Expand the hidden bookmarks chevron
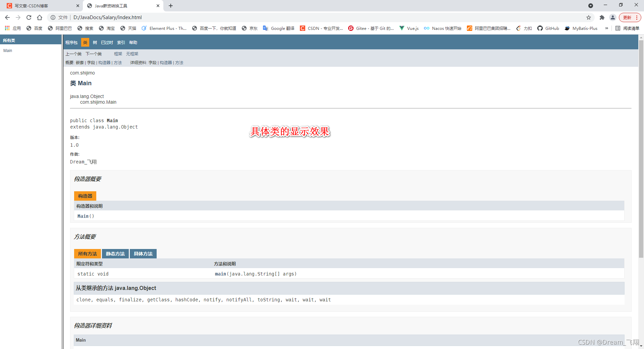This screenshot has height=349, width=644. tap(606, 28)
